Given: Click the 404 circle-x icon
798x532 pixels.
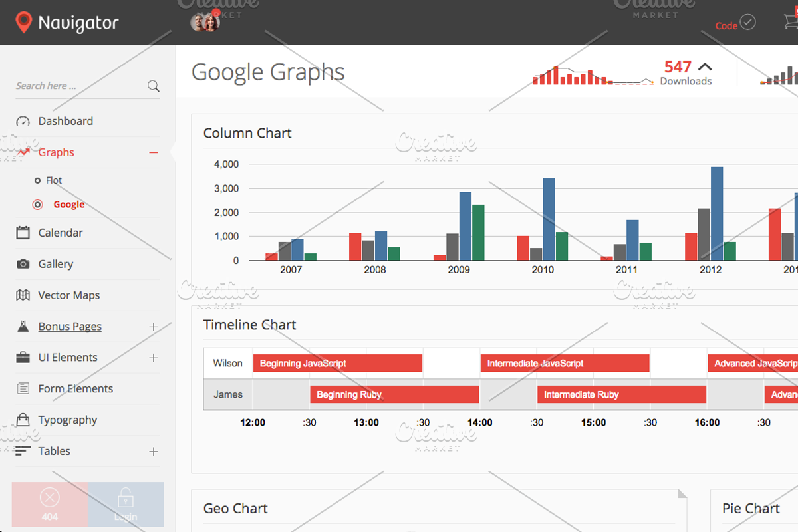Looking at the screenshot, I should tap(50, 497).
